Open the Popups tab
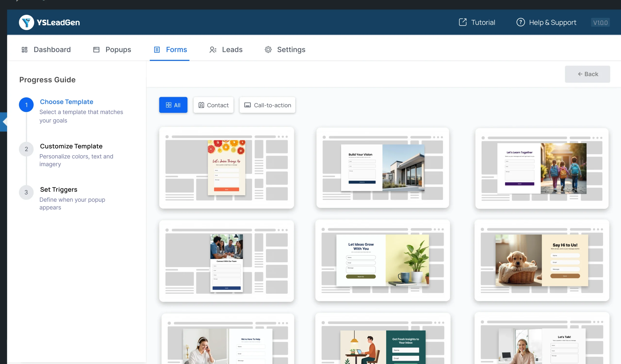This screenshot has height=364, width=621. click(x=112, y=49)
